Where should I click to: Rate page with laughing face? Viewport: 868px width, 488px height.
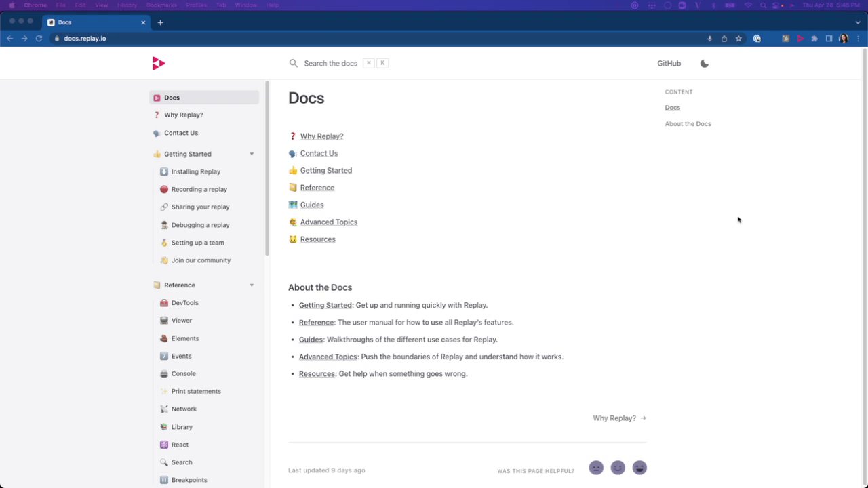[x=639, y=468]
